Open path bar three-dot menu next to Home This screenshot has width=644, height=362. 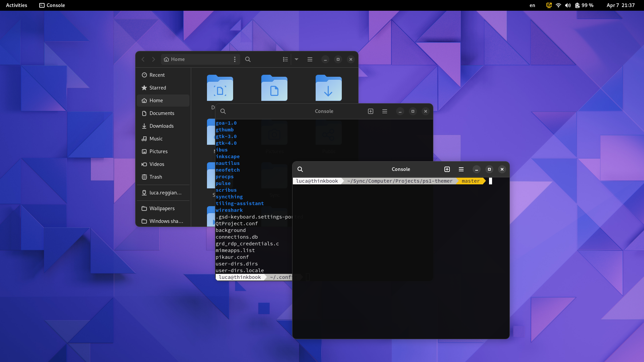pos(235,59)
